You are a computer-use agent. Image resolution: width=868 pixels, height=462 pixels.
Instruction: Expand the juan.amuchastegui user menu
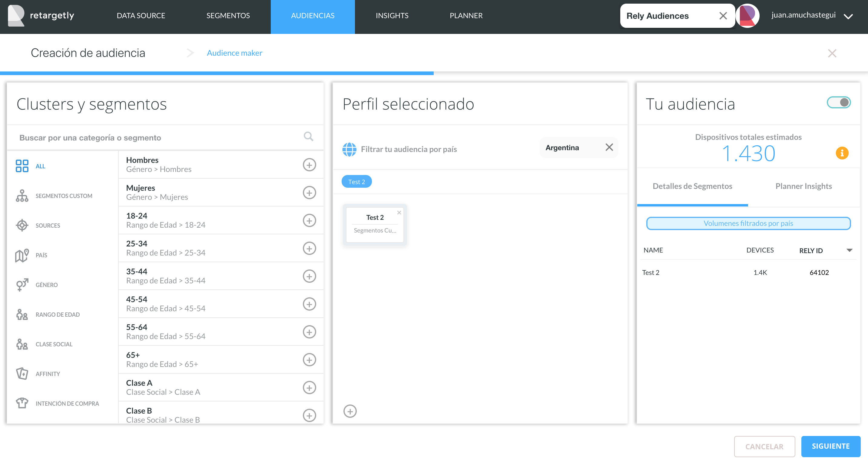pyautogui.click(x=848, y=16)
